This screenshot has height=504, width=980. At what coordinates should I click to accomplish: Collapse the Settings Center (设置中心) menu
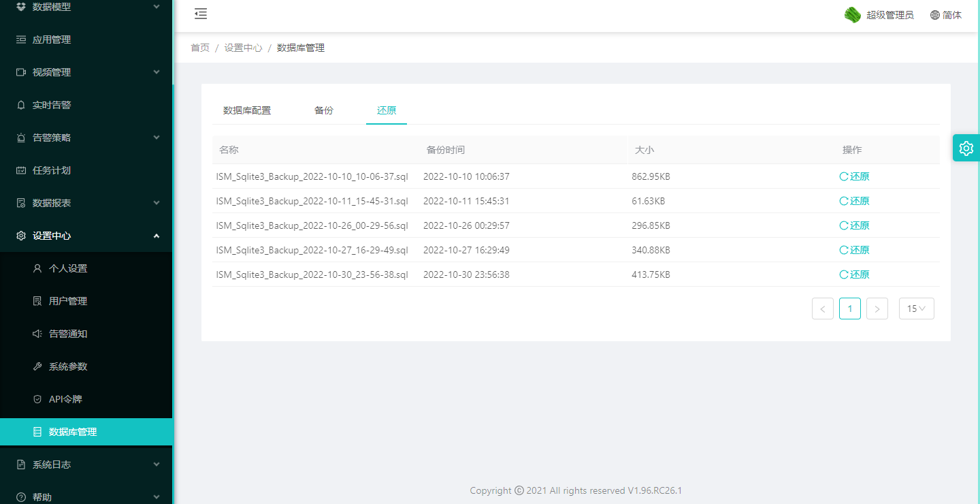tap(86, 236)
